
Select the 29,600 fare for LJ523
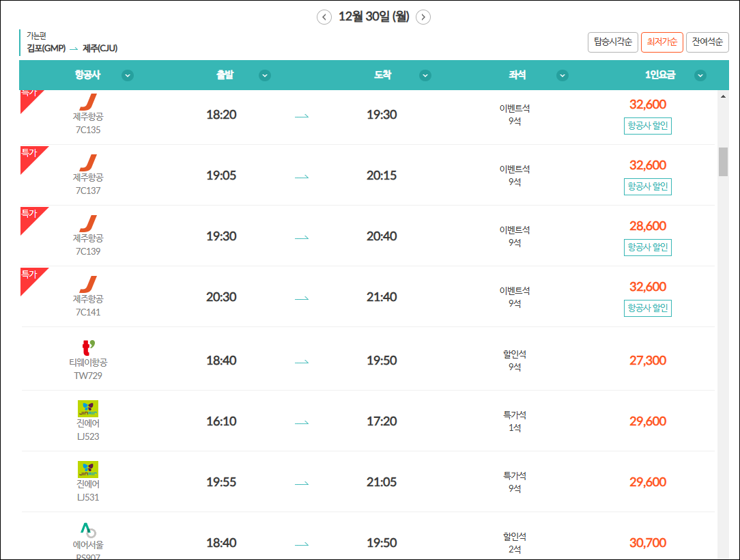pyautogui.click(x=647, y=421)
